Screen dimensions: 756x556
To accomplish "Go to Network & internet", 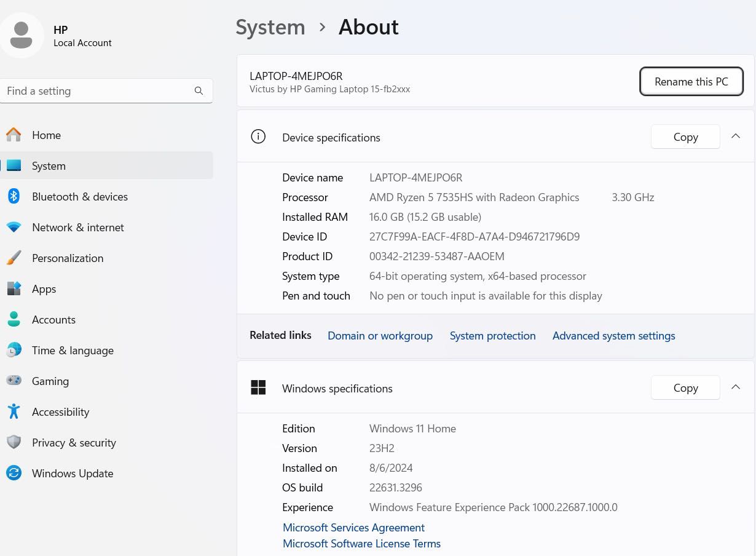I will click(x=106, y=227).
